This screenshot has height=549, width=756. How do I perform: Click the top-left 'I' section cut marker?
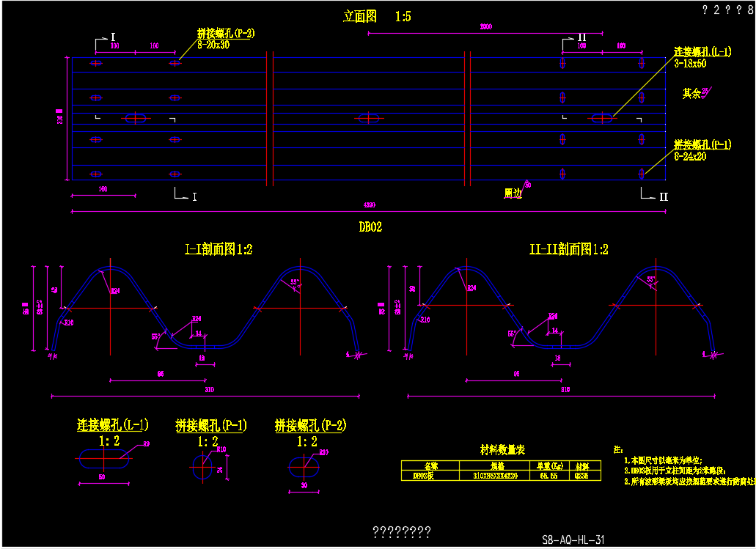pos(114,37)
